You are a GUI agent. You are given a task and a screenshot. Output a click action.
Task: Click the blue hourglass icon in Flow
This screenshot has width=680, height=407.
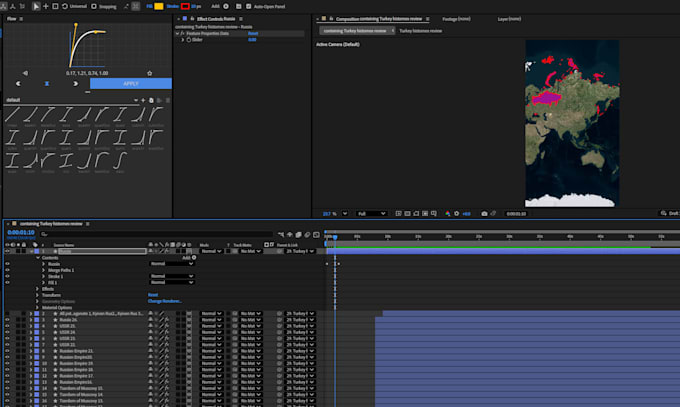(x=47, y=83)
